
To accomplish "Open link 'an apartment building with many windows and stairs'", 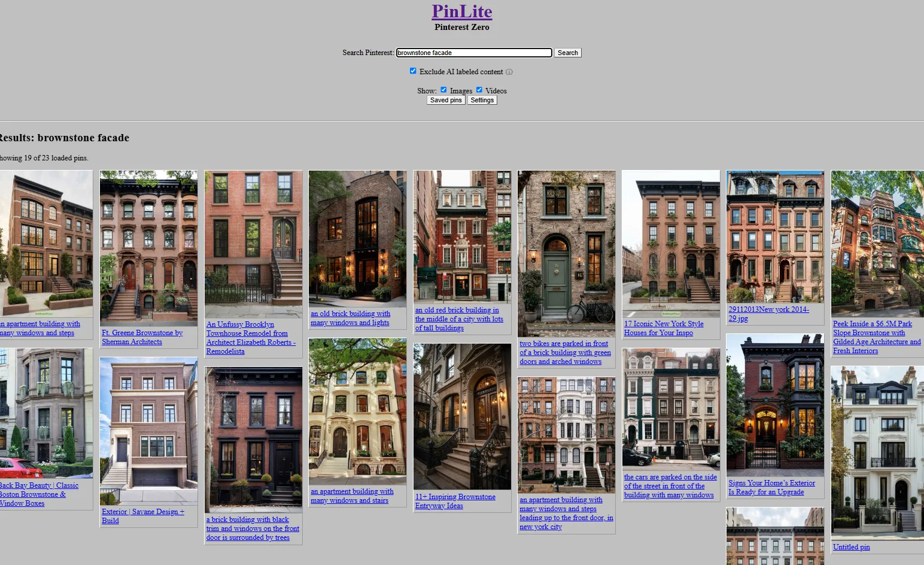I will 352,496.
